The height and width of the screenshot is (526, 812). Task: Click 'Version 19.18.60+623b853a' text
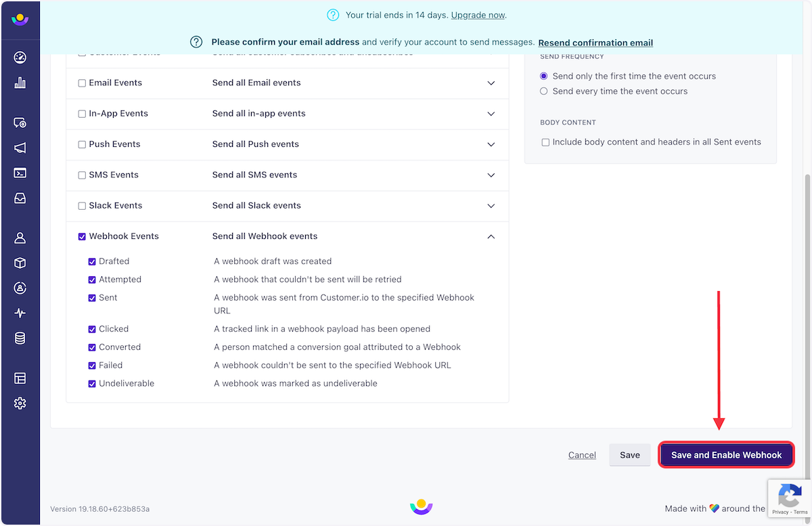click(99, 508)
